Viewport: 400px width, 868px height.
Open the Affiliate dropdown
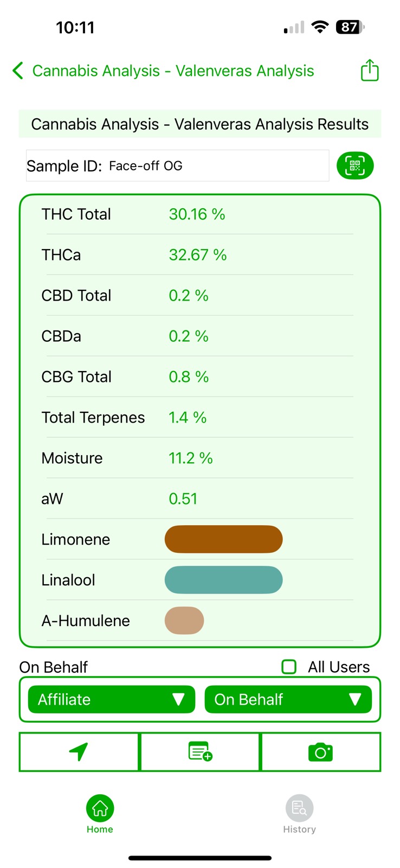(x=111, y=699)
